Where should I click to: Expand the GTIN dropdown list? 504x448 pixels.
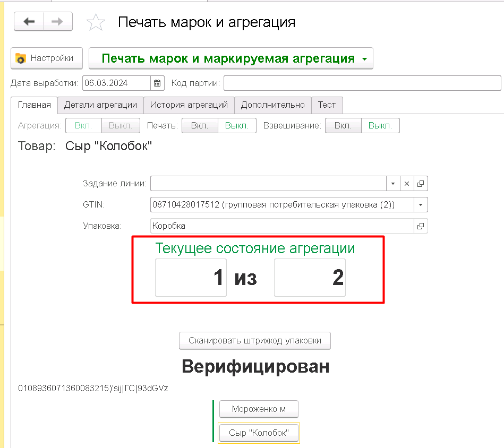421,205
